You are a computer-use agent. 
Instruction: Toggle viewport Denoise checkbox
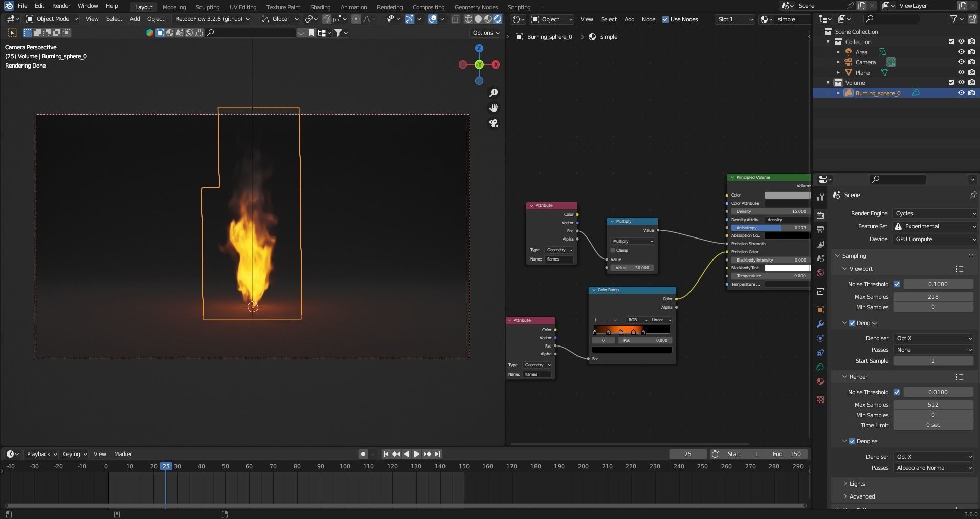pos(852,323)
